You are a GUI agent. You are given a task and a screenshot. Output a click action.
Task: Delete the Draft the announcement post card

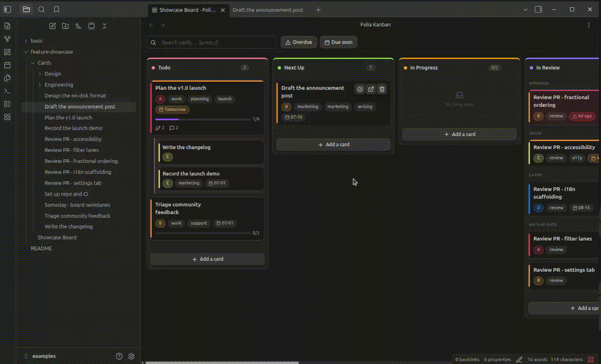(x=382, y=89)
